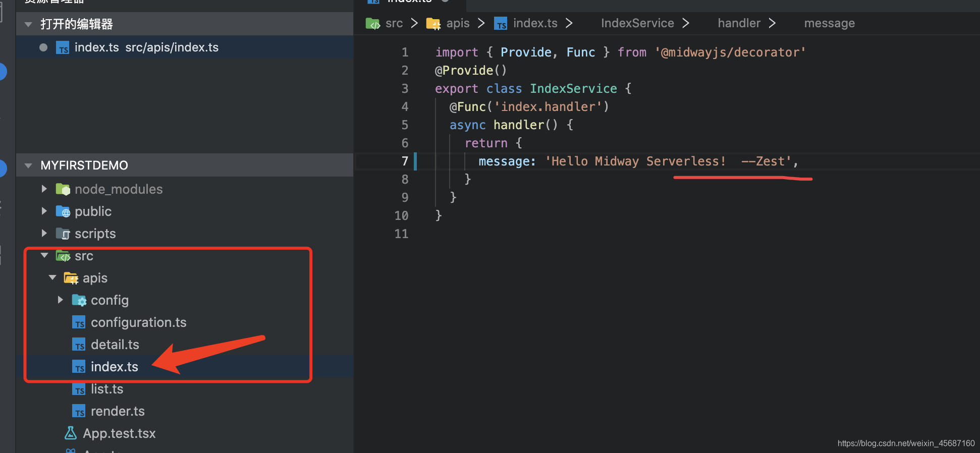Click the config folder gear icon

79,300
